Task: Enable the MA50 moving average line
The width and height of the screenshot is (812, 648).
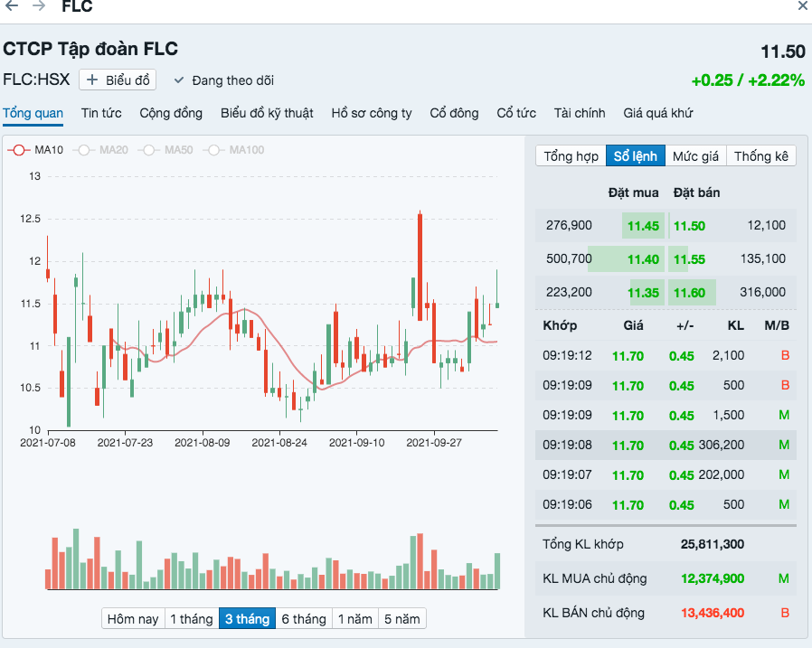Action: [x=165, y=150]
